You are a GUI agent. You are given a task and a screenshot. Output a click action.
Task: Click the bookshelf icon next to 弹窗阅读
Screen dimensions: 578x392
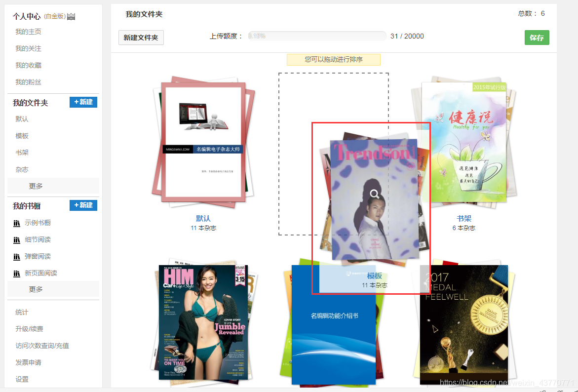(x=17, y=257)
